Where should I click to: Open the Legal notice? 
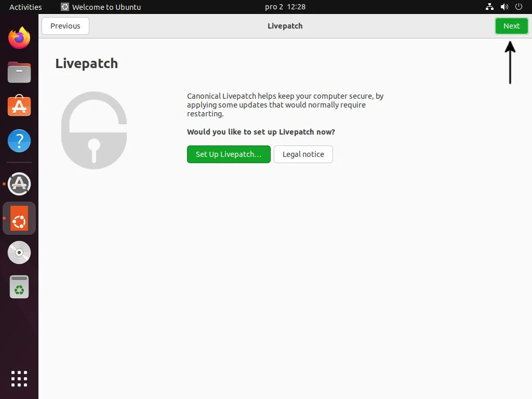(x=303, y=154)
